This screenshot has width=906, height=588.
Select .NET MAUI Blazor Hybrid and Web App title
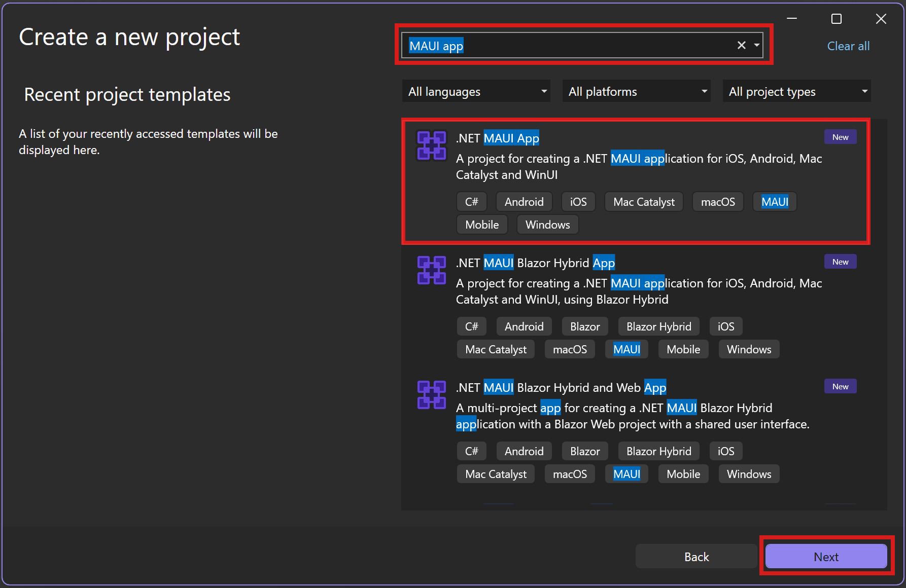tap(561, 387)
